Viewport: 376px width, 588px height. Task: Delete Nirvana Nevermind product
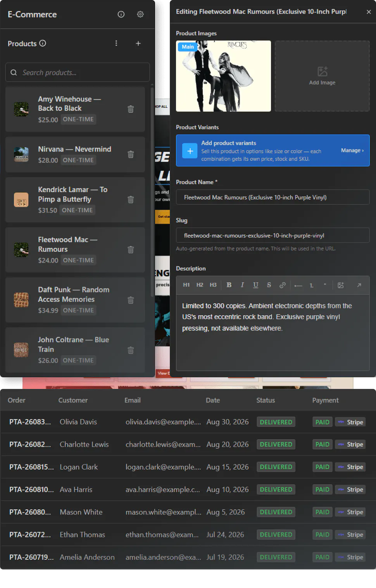click(x=131, y=154)
